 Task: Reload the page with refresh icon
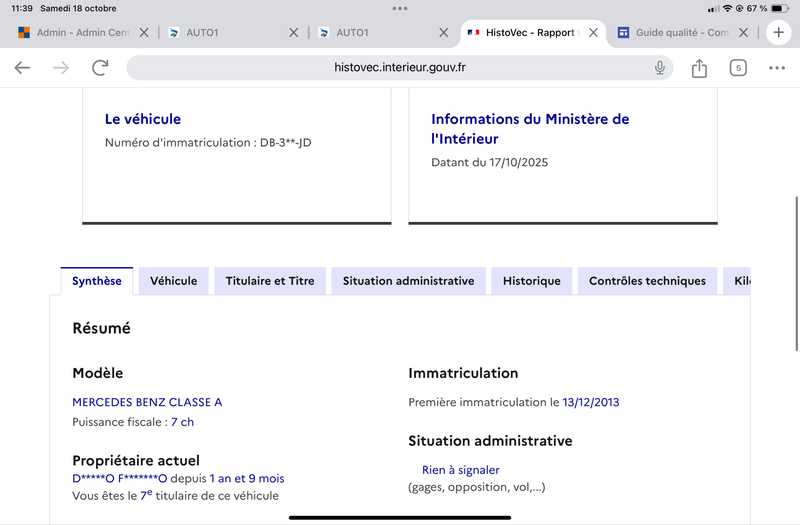pos(100,68)
